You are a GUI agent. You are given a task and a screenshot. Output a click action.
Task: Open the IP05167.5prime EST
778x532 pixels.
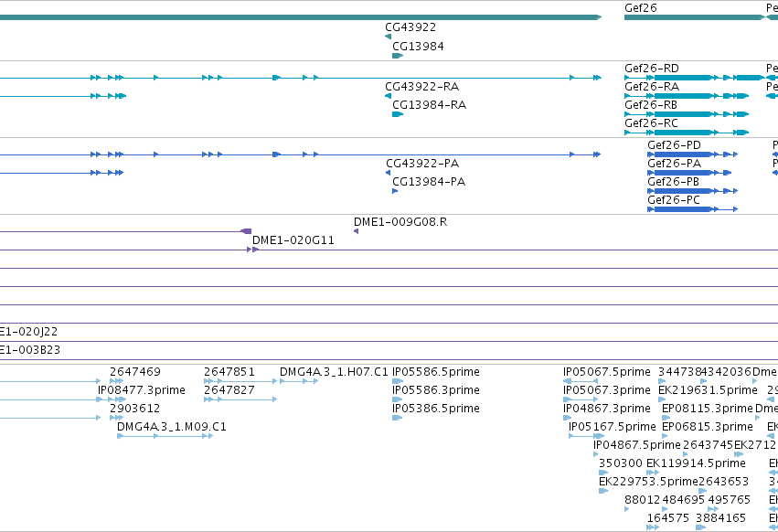587,436
